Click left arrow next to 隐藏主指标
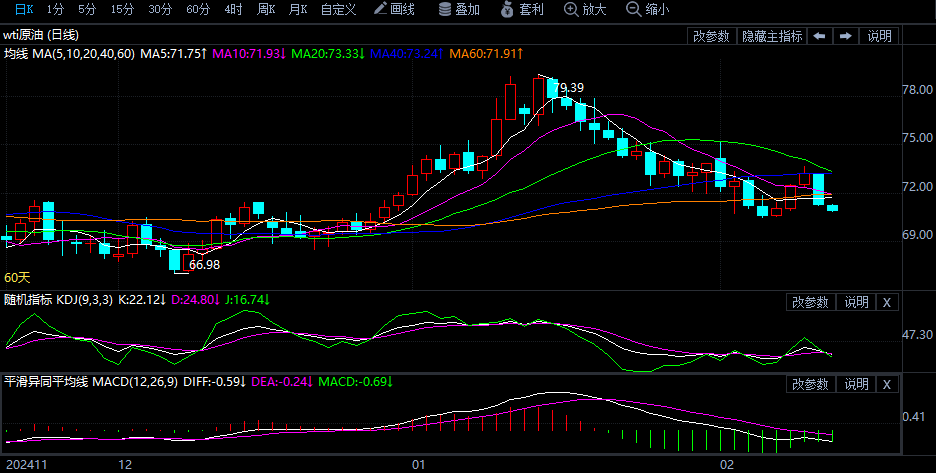Screen dimensions: 936x473 pyautogui.click(x=819, y=36)
